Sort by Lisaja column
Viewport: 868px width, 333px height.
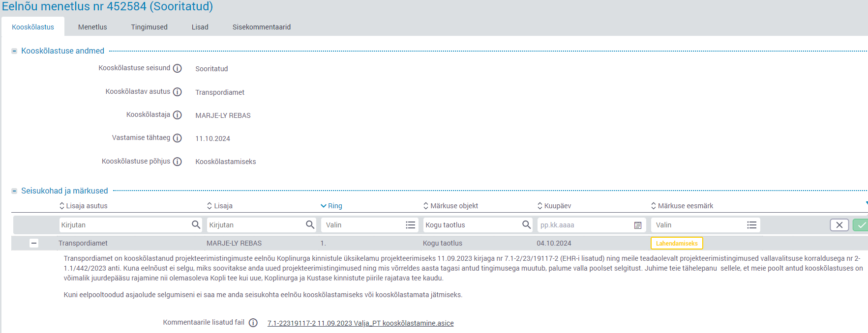coord(220,206)
